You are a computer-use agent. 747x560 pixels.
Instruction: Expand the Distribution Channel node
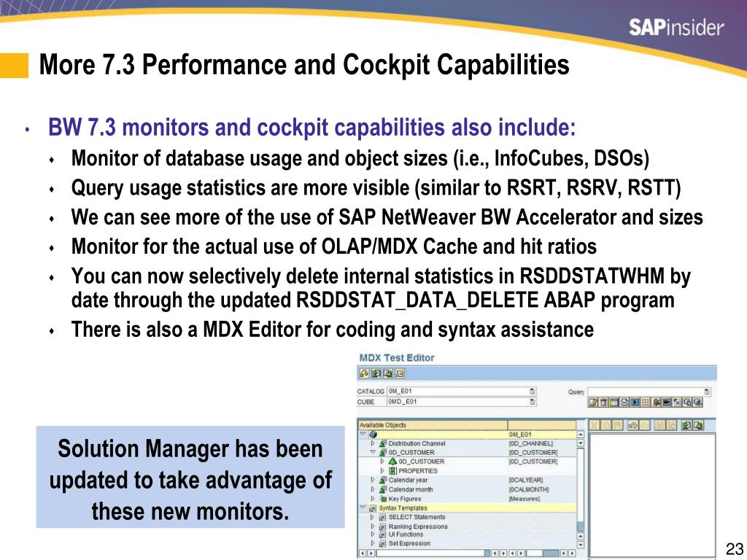[x=373, y=443]
